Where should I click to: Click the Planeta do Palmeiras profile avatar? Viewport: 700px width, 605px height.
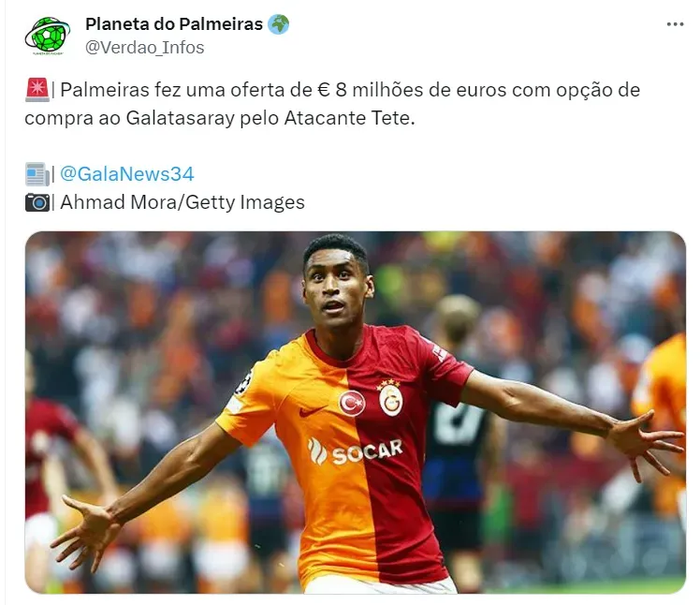pos(48,36)
